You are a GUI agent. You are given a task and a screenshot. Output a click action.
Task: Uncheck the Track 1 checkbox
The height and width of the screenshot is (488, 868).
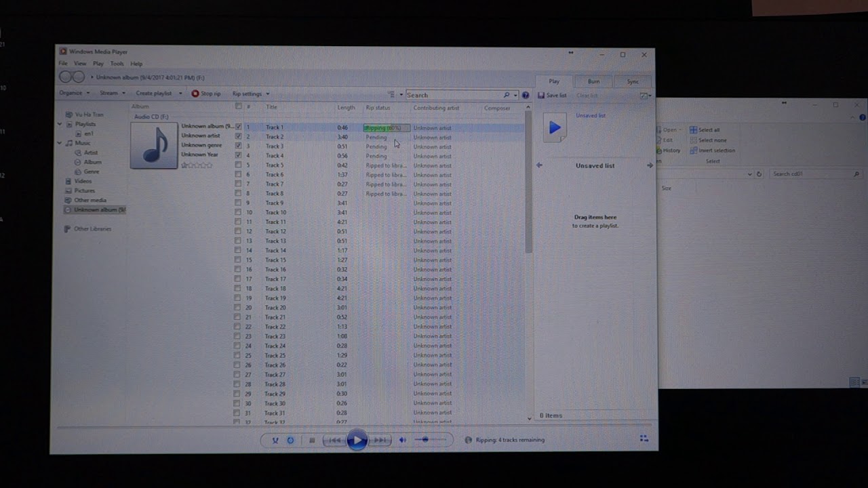(x=238, y=127)
